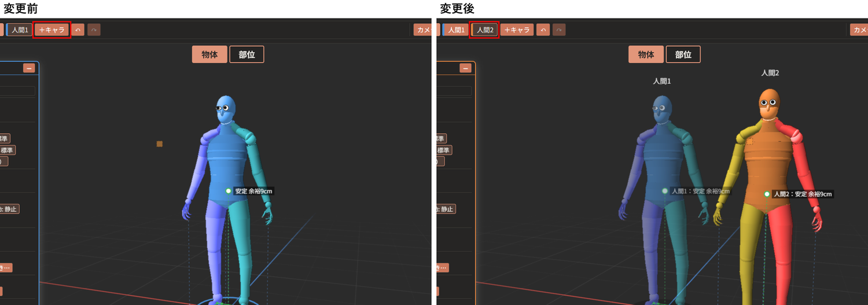
Task: Select the 人間2 tab in 変更後 toolbar
Action: coord(484,30)
